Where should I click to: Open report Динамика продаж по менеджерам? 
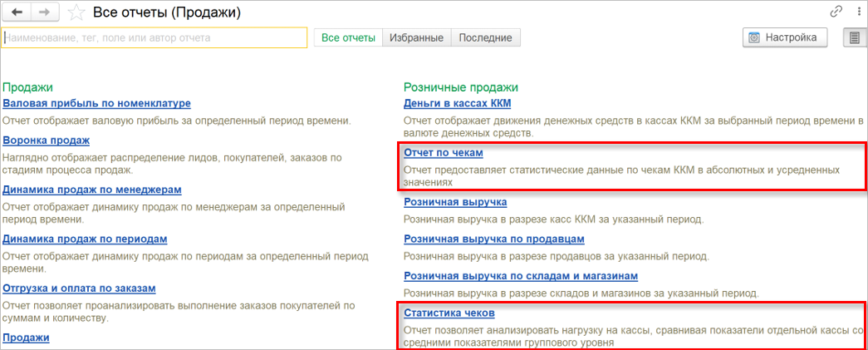pos(92,190)
